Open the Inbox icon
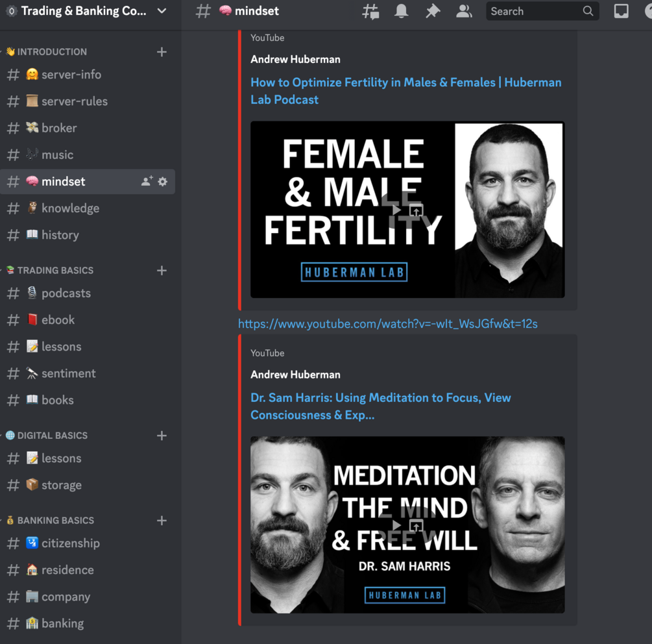The image size is (652, 644). pos(622,11)
